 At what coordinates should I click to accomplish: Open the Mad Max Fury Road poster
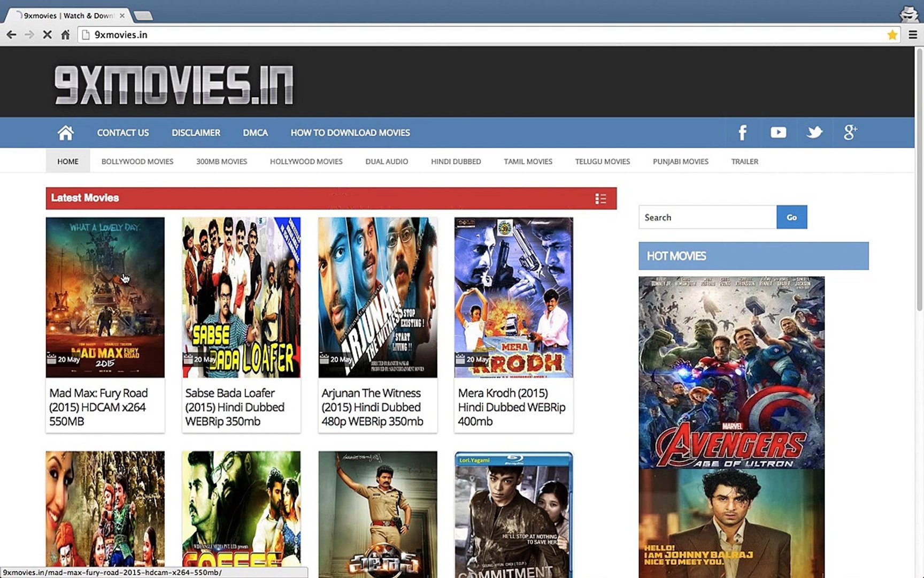[105, 297]
